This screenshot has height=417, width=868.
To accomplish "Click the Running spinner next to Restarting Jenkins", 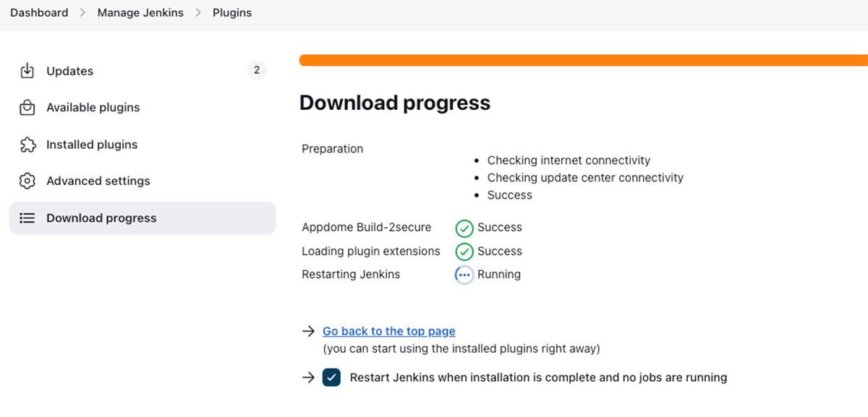I will (x=464, y=274).
